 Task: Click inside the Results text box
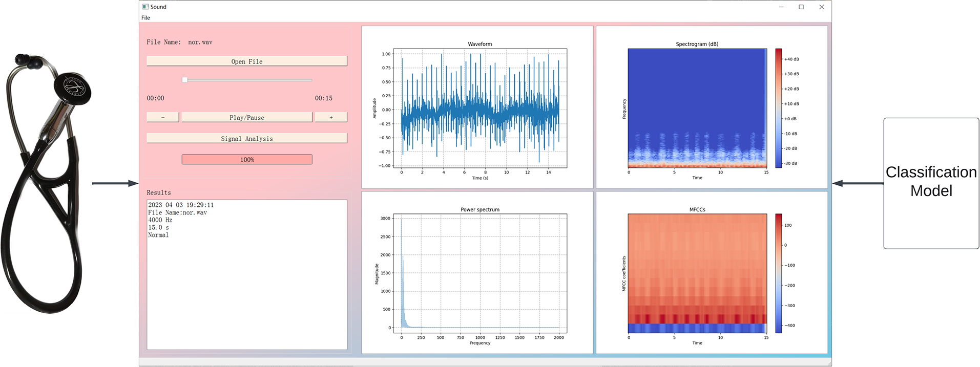point(246,287)
